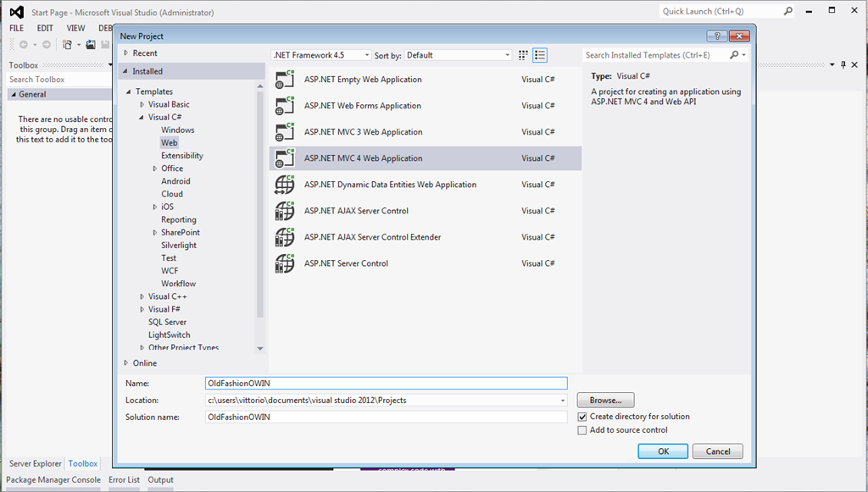Click the New Project toolbar icon

click(x=68, y=45)
